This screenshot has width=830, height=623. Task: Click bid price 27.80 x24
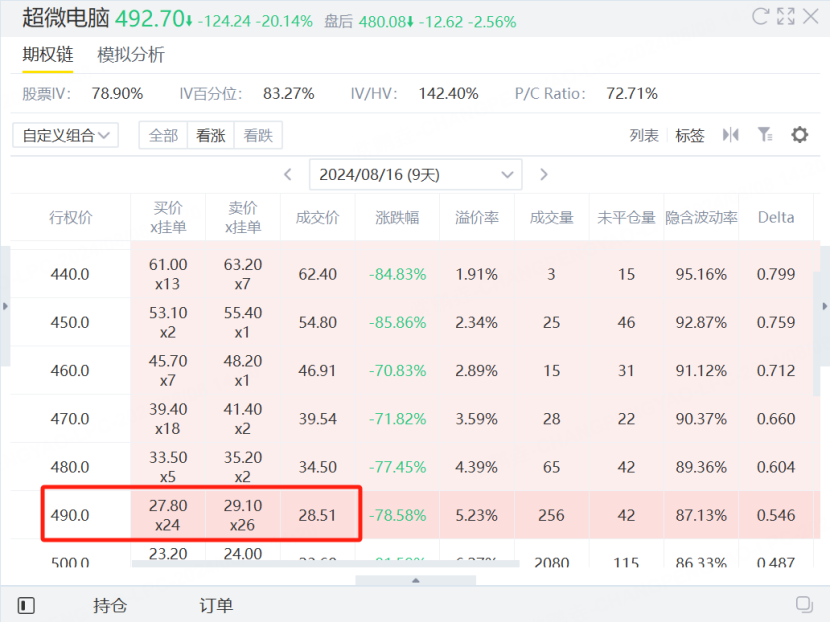point(168,515)
